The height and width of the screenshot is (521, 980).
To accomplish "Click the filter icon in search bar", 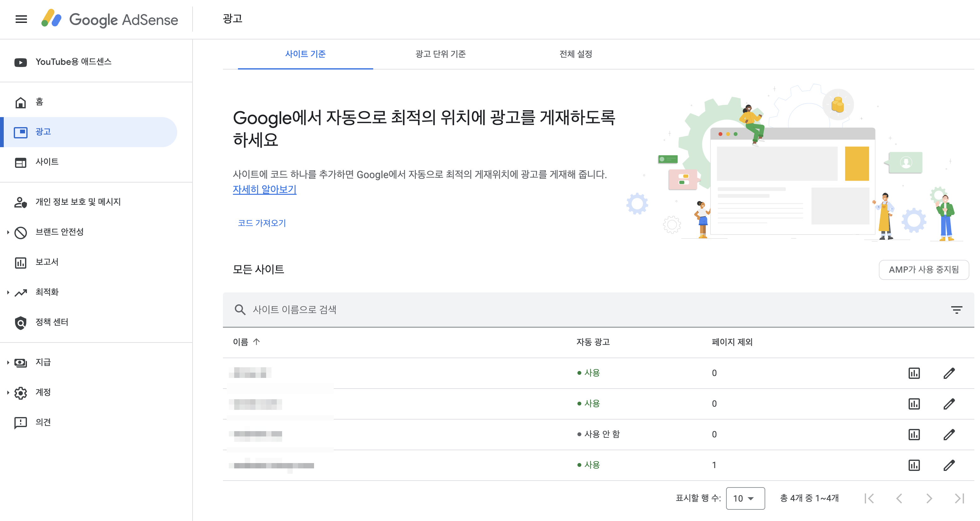I will pyautogui.click(x=957, y=310).
